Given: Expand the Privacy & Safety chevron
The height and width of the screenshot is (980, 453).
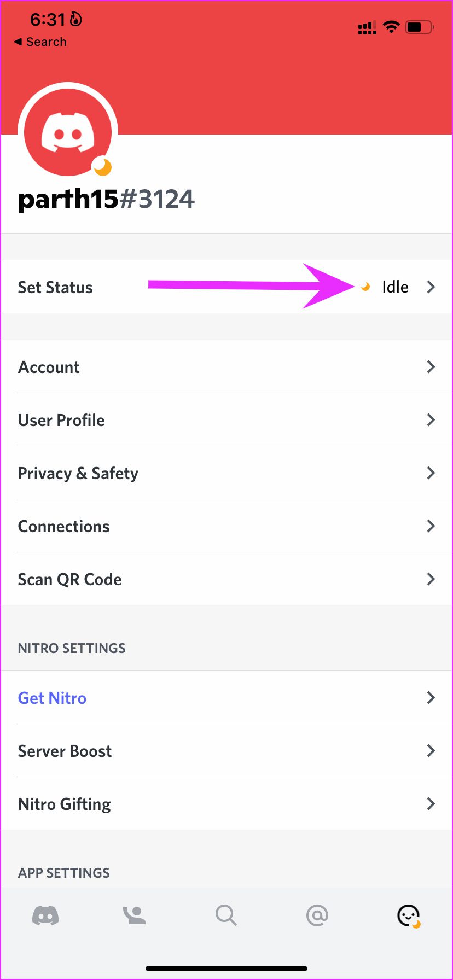Looking at the screenshot, I should click(431, 473).
